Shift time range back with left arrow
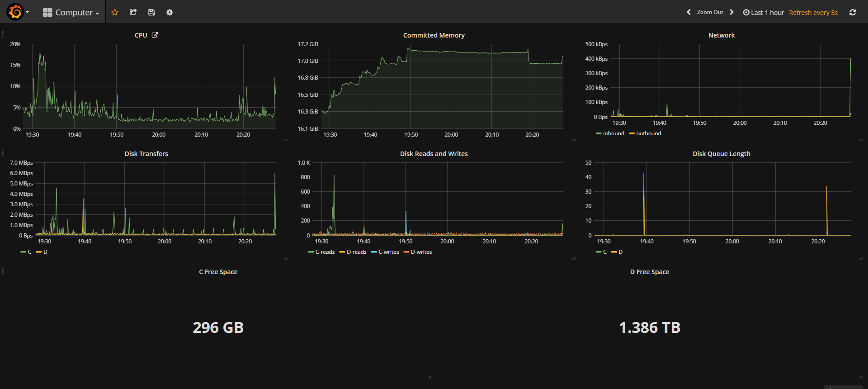The height and width of the screenshot is (389, 868). click(x=689, y=12)
